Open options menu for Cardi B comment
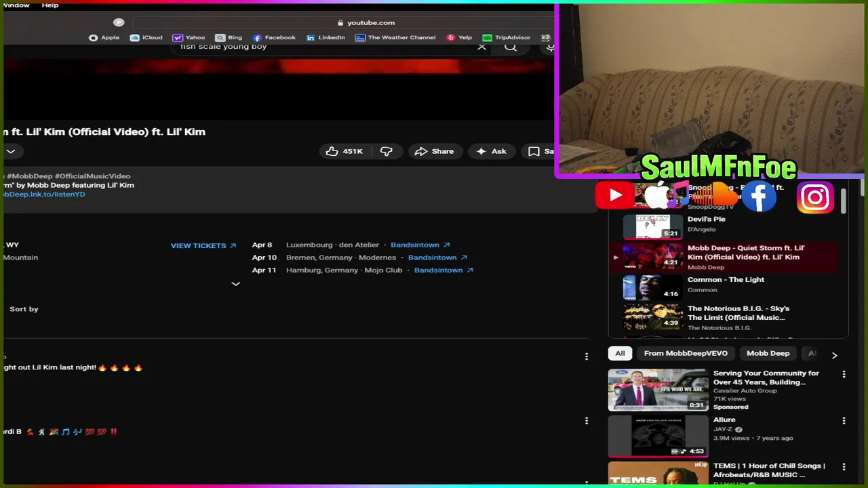The height and width of the screenshot is (488, 868). [587, 421]
